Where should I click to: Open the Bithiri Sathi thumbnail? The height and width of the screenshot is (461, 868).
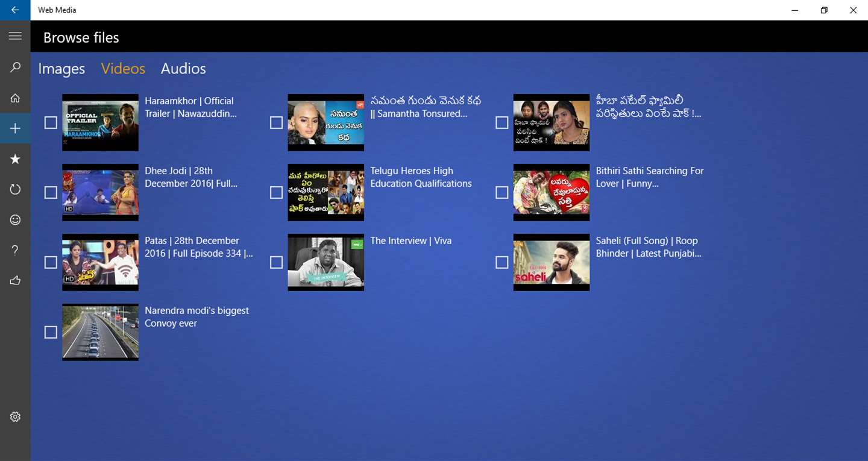(x=551, y=192)
